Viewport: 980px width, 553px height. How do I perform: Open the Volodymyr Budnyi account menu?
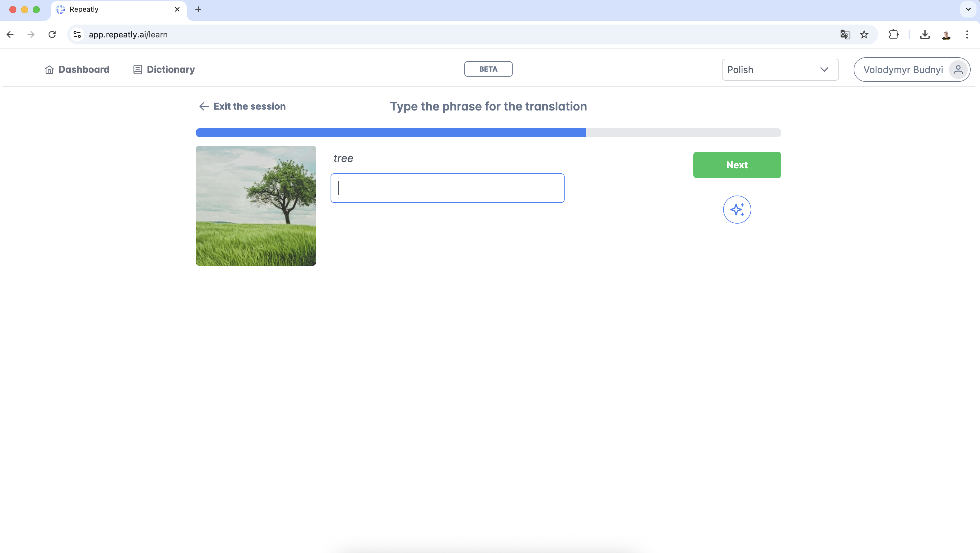point(912,70)
